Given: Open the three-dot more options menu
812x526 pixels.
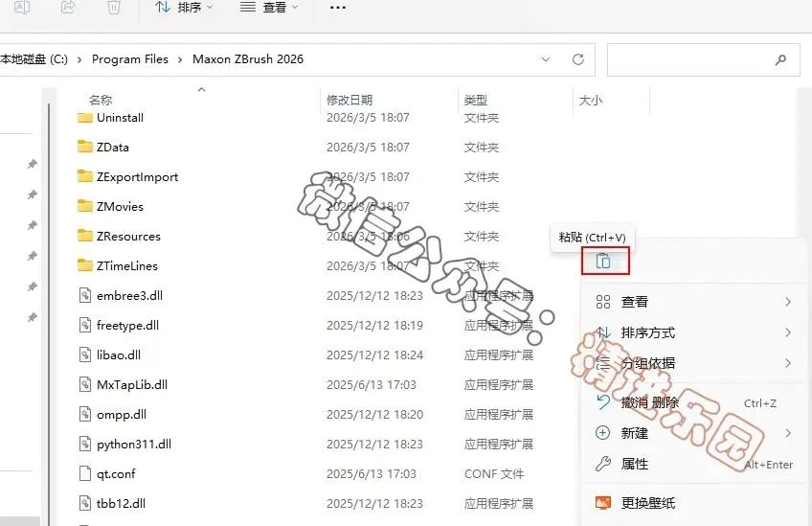Looking at the screenshot, I should (x=338, y=8).
